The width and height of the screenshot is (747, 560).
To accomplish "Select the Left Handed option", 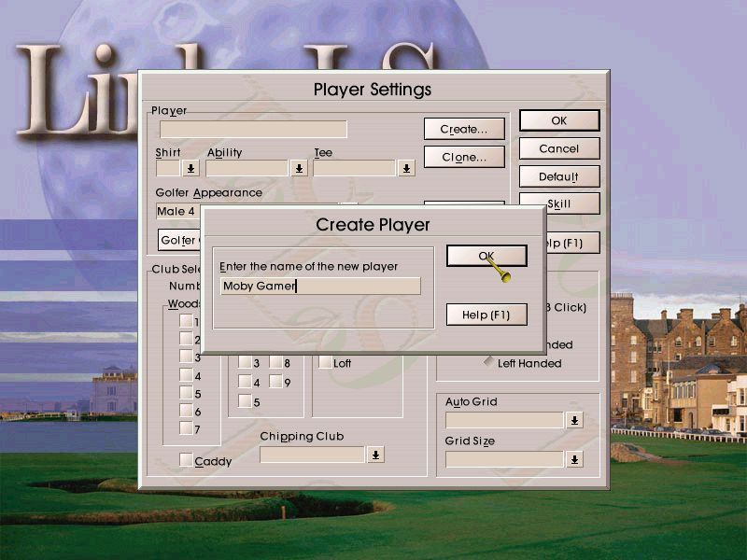I will (489, 363).
